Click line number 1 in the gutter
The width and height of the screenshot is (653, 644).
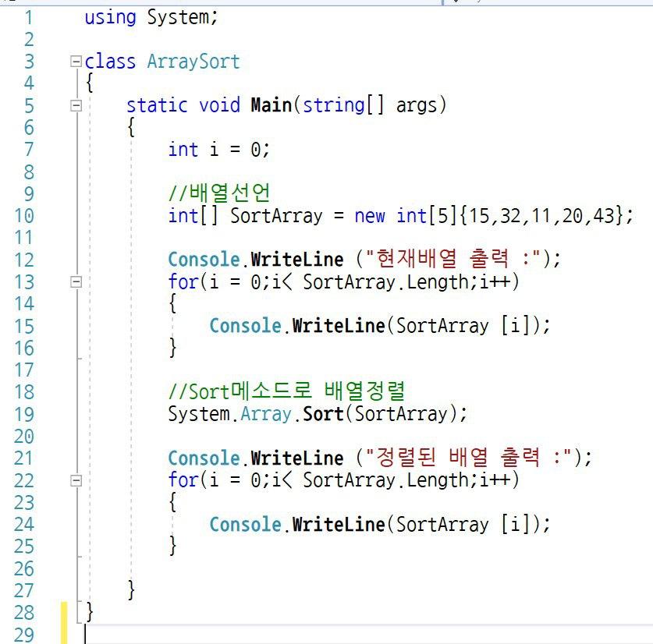pos(29,17)
